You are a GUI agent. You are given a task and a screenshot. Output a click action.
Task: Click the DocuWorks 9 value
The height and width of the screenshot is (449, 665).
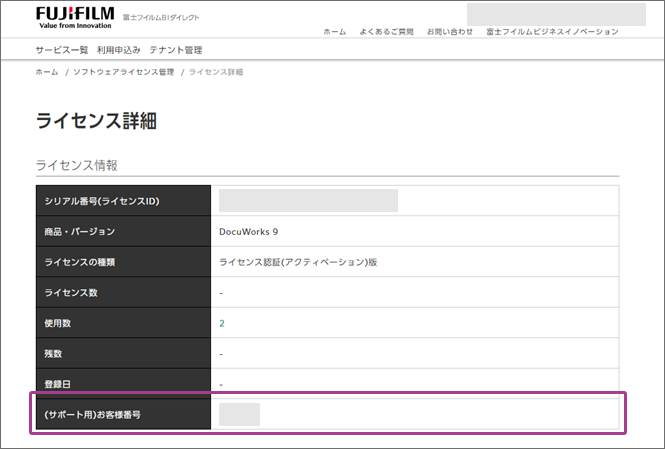coord(249,232)
